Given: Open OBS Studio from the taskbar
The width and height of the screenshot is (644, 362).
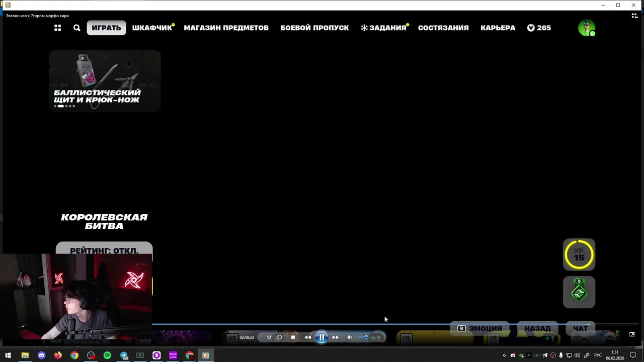Looking at the screenshot, I should [91, 355].
